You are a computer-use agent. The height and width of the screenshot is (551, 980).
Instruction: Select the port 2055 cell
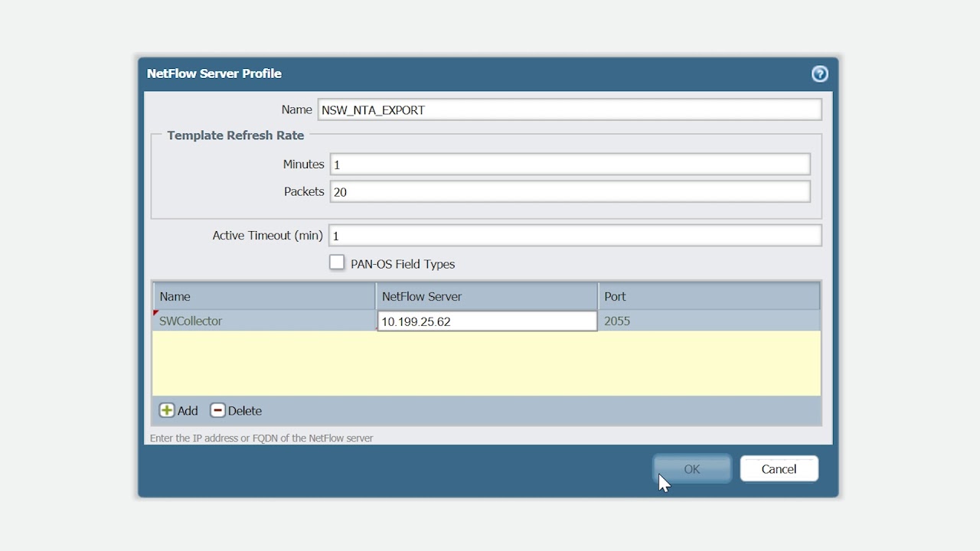pyautogui.click(x=709, y=321)
